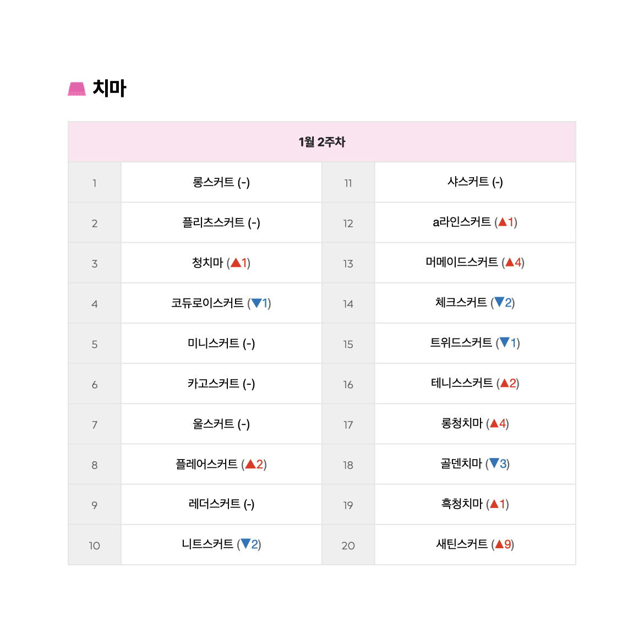The width and height of the screenshot is (644, 644).
Task: Select the 1월 2주차 header row
Action: (x=322, y=141)
